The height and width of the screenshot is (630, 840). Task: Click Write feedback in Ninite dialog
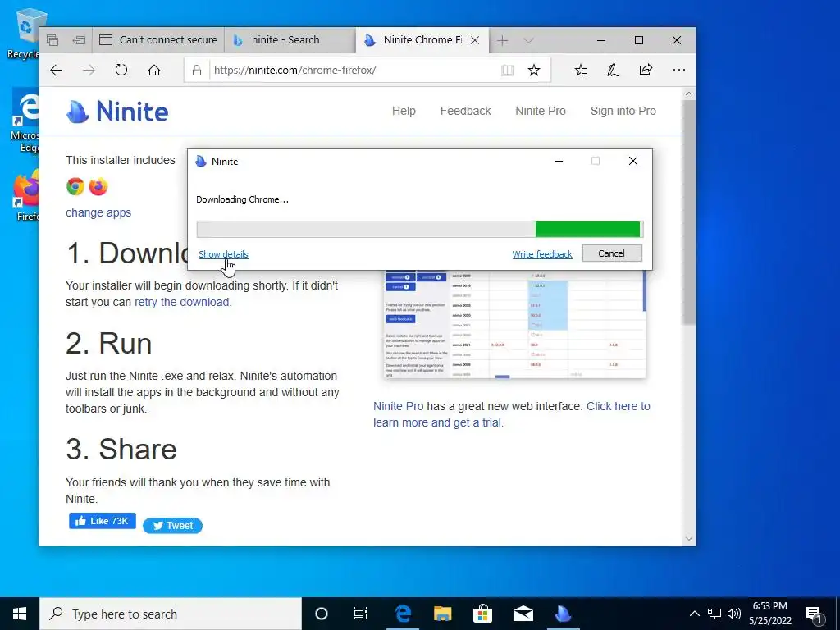(542, 254)
